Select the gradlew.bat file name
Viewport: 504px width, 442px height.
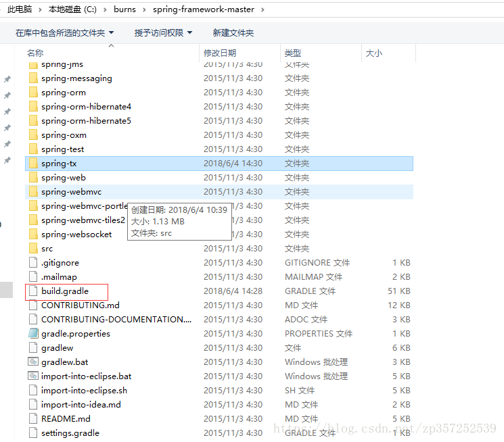pyautogui.click(x=65, y=362)
